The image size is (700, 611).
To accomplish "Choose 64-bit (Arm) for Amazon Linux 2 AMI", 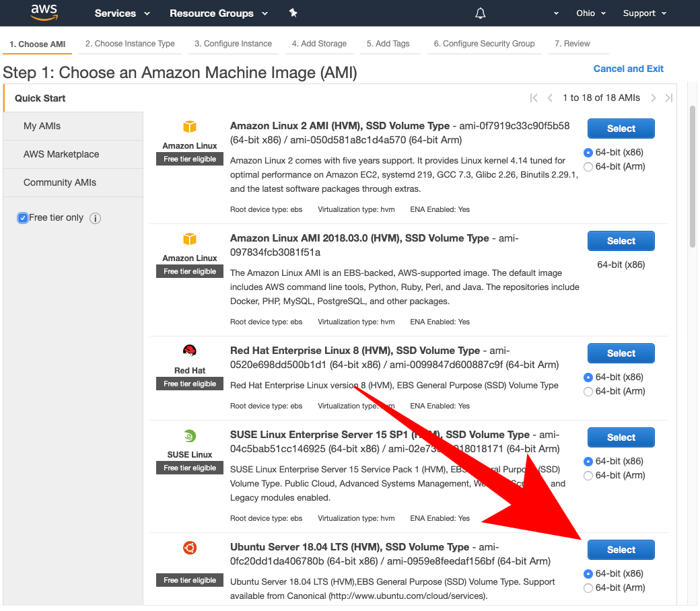I will (x=588, y=166).
